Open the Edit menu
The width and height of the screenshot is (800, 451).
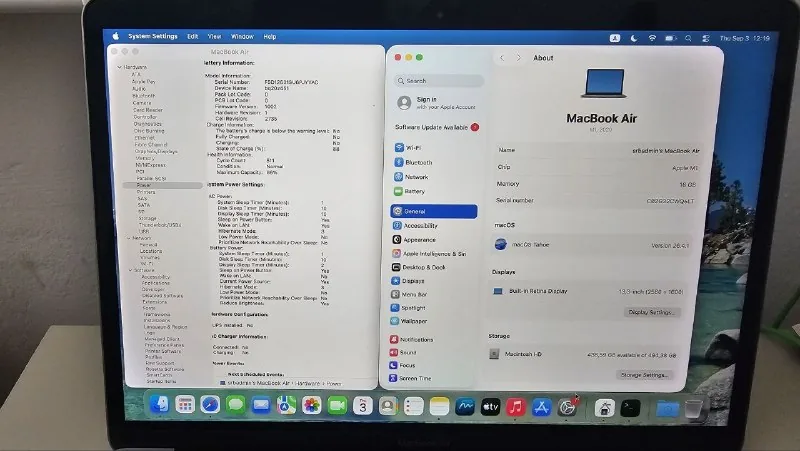point(192,36)
